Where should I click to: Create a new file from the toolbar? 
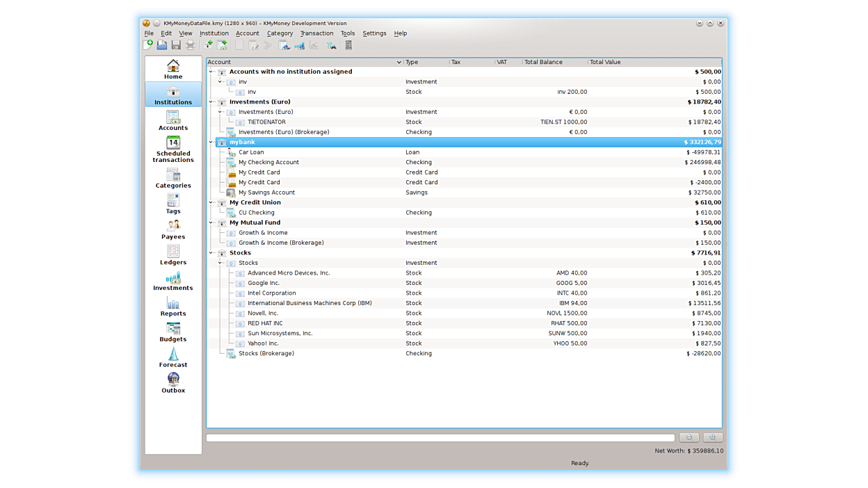coord(147,45)
